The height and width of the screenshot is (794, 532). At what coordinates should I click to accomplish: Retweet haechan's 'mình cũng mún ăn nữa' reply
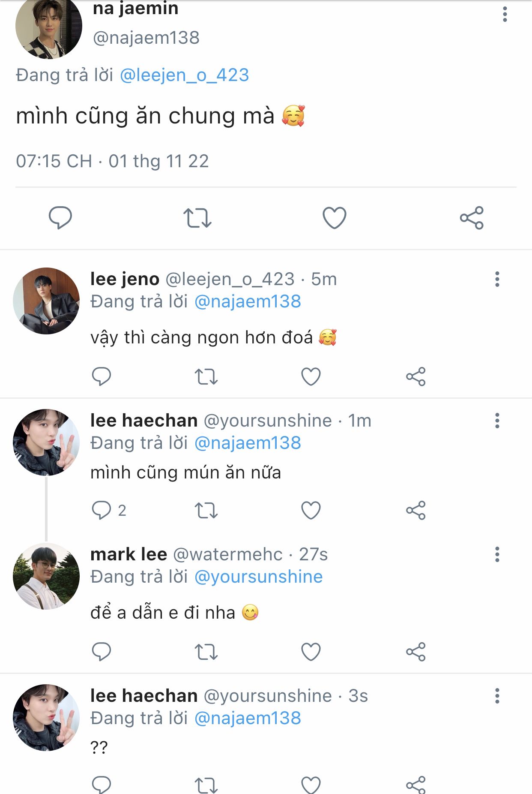[206, 510]
